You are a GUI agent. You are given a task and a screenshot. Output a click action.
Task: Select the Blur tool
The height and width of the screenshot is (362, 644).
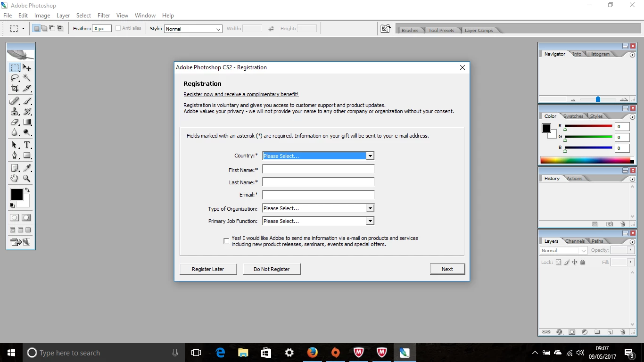[15, 132]
